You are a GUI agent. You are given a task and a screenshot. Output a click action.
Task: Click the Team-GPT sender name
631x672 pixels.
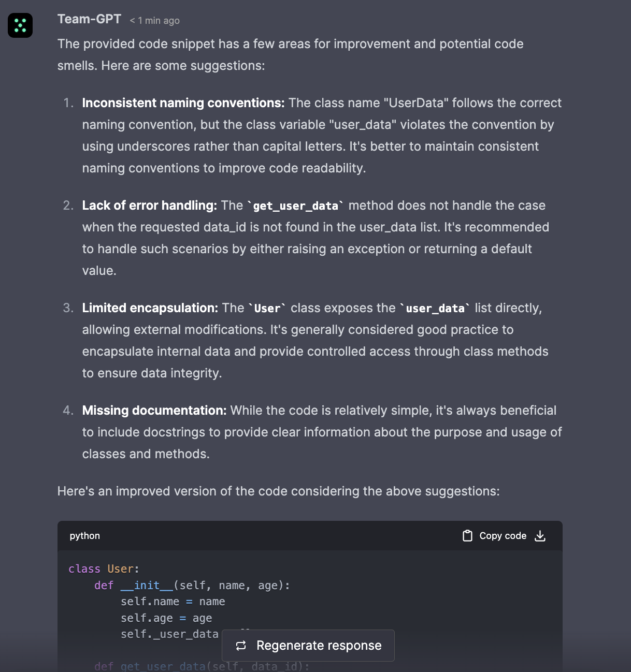click(x=89, y=19)
